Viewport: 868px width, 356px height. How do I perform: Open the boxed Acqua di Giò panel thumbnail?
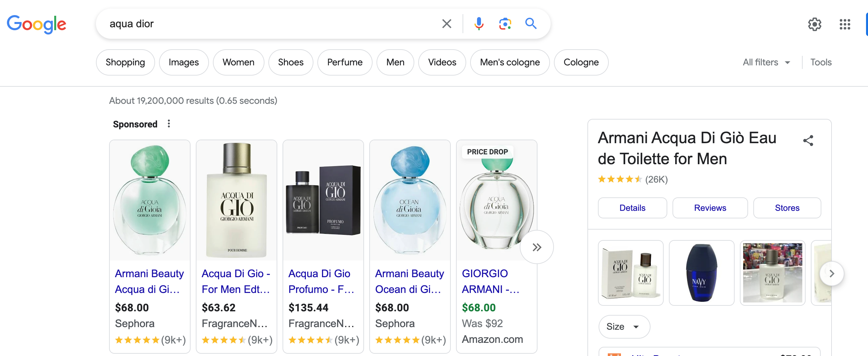[x=630, y=273]
